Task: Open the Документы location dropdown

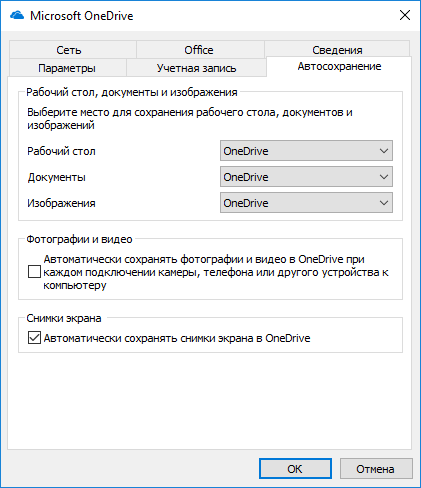Action: pyautogui.click(x=306, y=177)
